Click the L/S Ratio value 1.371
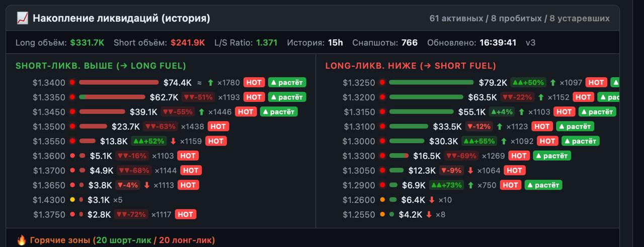The width and height of the screenshot is (644, 247). (x=267, y=42)
